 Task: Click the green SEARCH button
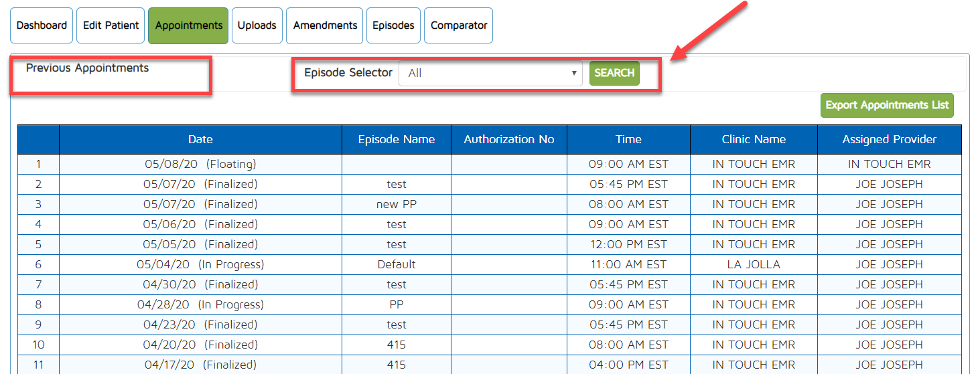(x=614, y=73)
